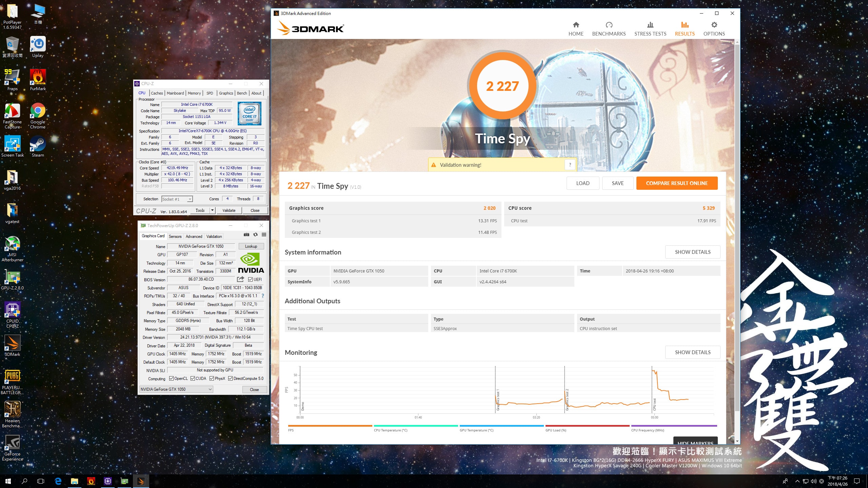Image resolution: width=868 pixels, height=488 pixels.
Task: Click the Bus Interface question mark in GPU-Z
Action: click(262, 296)
